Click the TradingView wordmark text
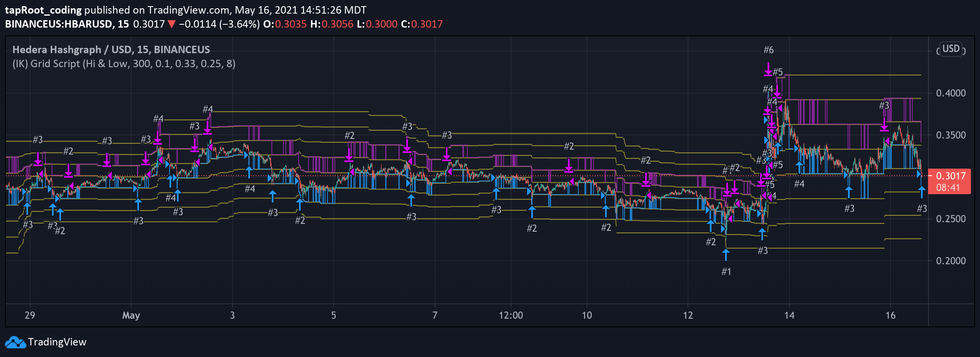The width and height of the screenshot is (980, 357). 57,342
